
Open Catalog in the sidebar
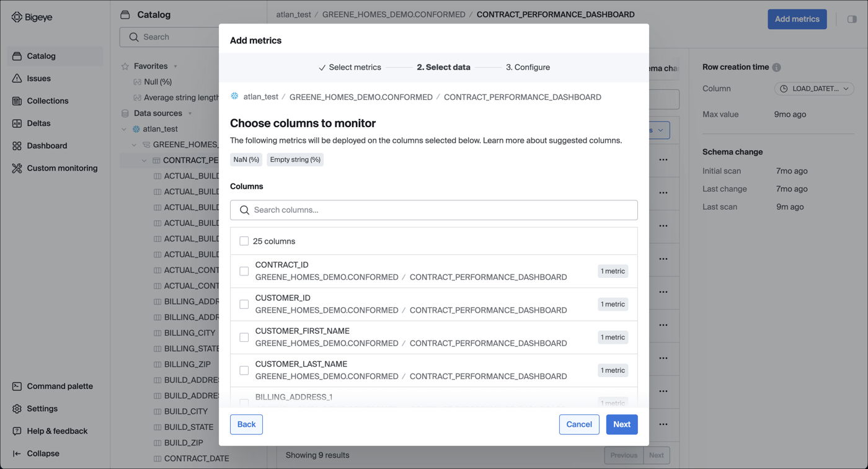(x=55, y=56)
